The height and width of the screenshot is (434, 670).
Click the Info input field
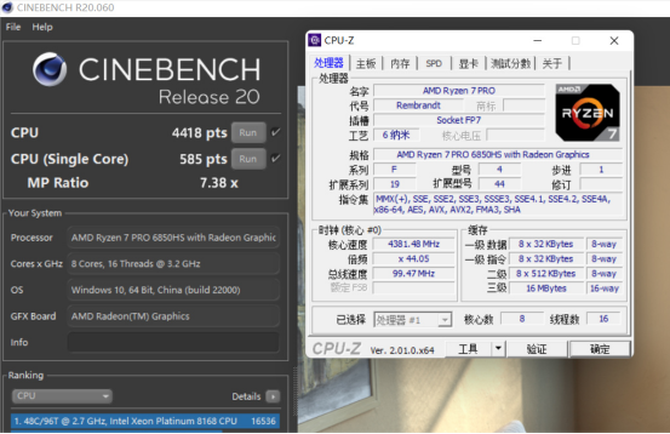pos(173,343)
